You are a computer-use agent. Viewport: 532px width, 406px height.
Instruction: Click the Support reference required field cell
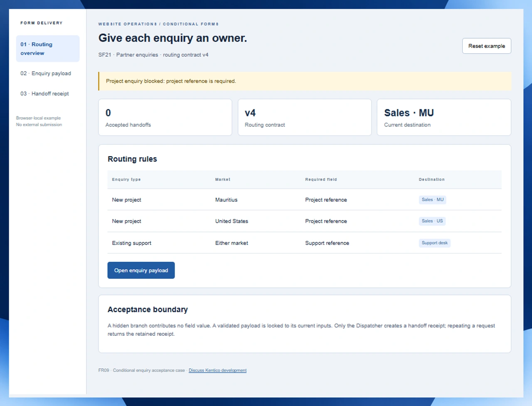(x=327, y=243)
